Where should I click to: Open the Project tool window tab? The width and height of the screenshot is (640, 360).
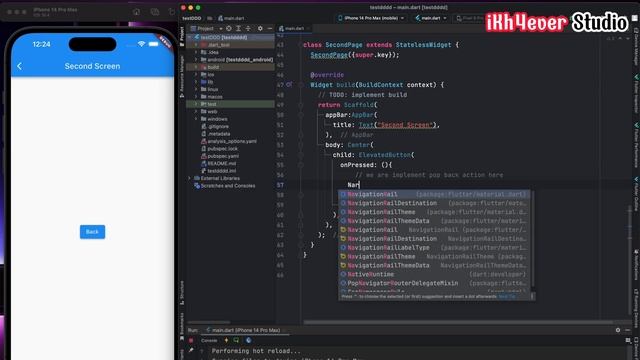coord(182,37)
